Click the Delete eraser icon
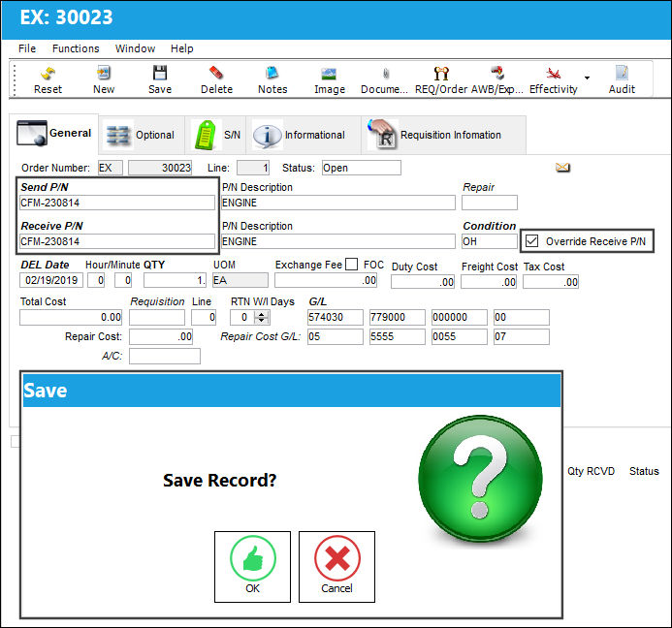This screenshot has width=672, height=628. tap(216, 74)
